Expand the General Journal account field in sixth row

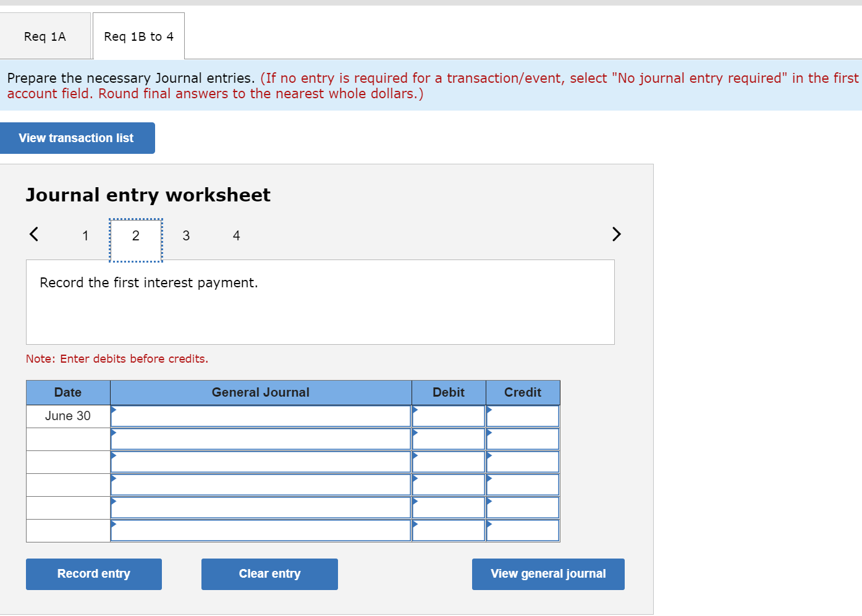tap(261, 530)
